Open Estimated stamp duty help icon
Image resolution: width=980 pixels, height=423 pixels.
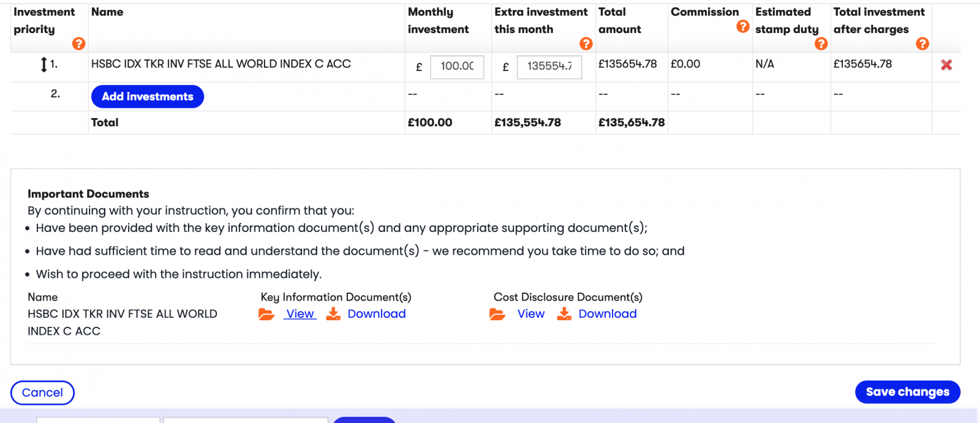pos(821,43)
